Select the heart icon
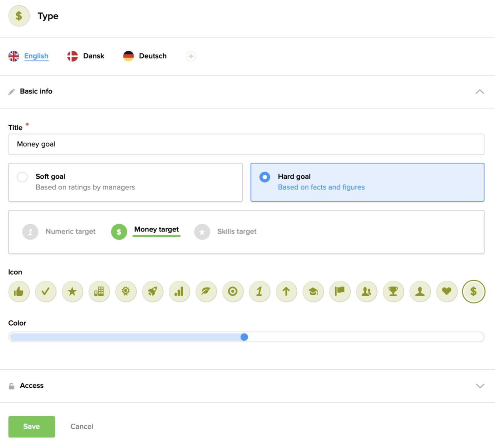495x448 pixels. point(446,291)
